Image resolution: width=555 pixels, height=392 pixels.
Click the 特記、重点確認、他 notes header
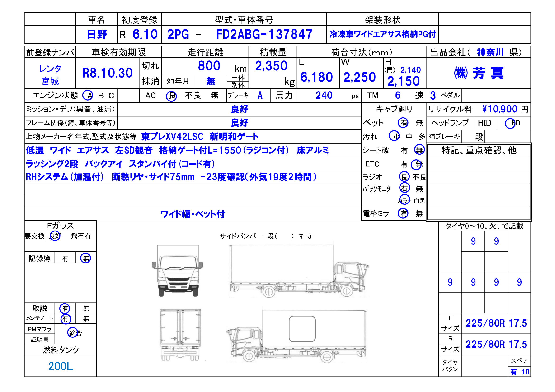click(x=479, y=150)
